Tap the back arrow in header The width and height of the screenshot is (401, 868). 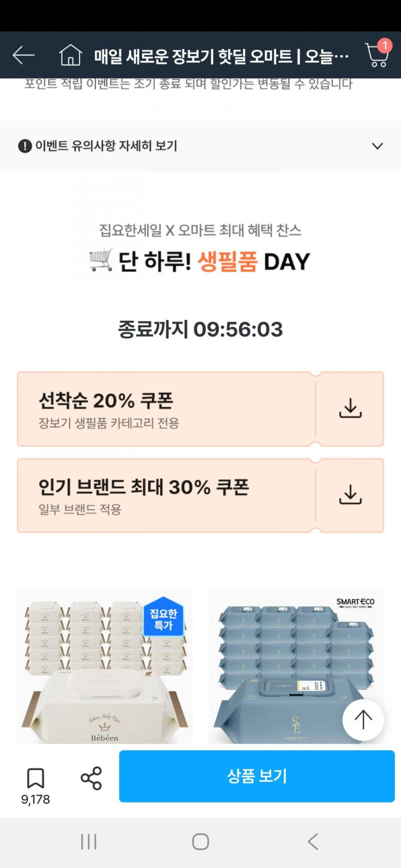pos(24,55)
